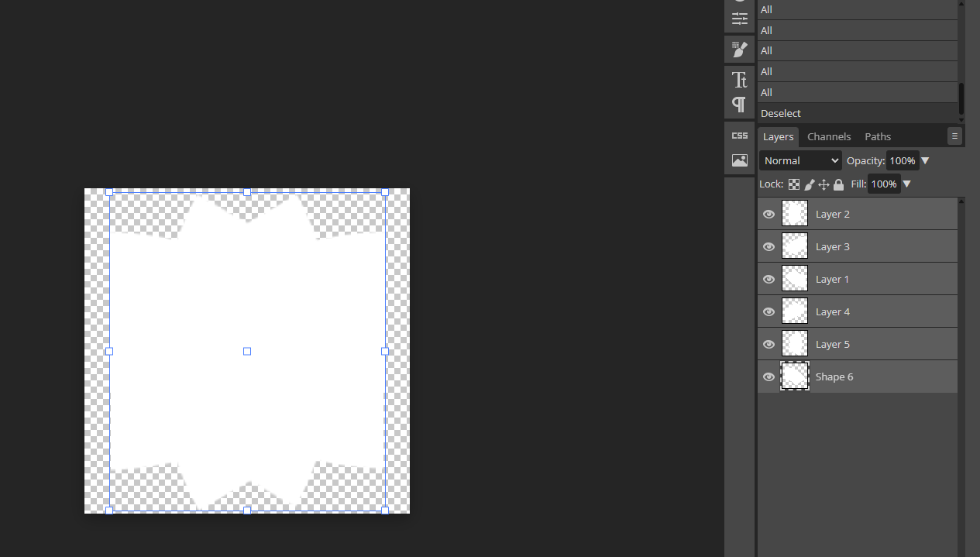Viewport: 980px width, 557px height.
Task: Open the Brush settings panel icon
Action: pos(740,50)
